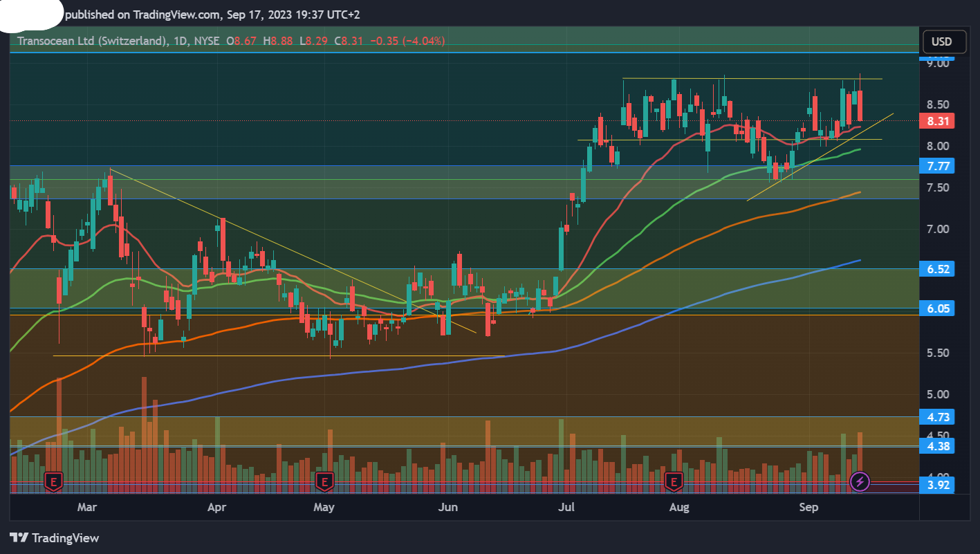Click the 4.73 price level label
This screenshot has width=980, height=554.
(x=936, y=417)
